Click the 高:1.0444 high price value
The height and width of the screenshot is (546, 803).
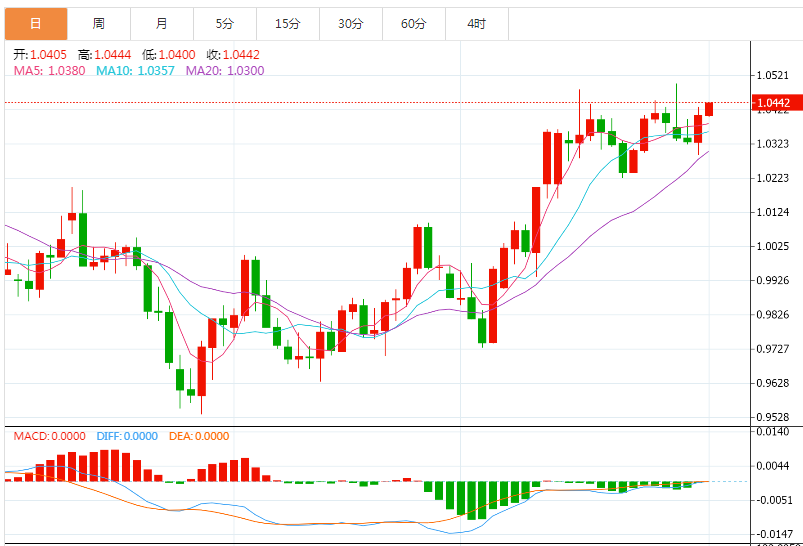pos(104,55)
